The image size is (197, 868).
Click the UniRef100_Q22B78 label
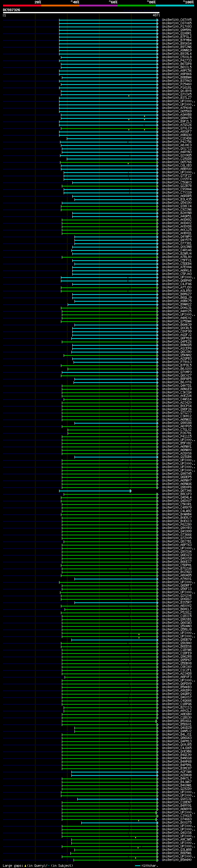(x=177, y=186)
